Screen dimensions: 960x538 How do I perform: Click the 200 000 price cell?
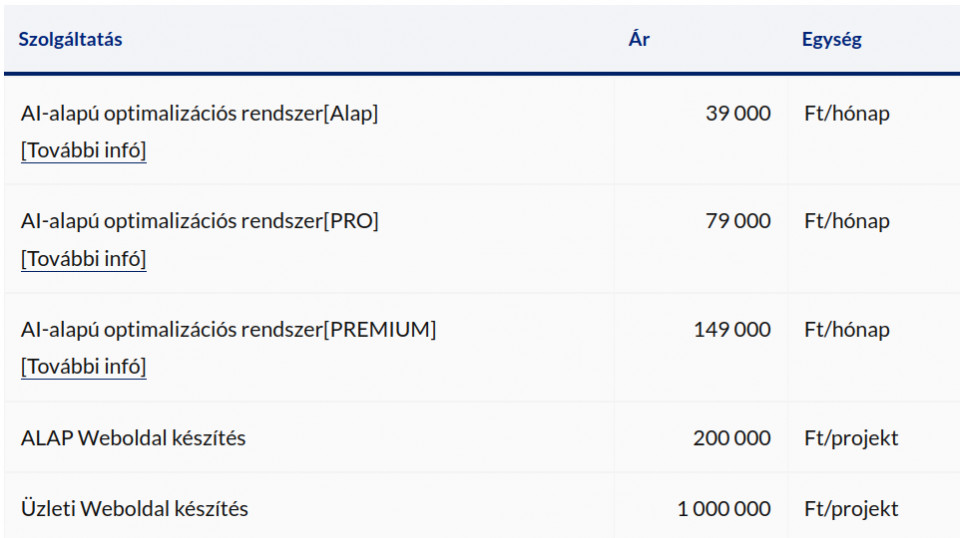coord(732,438)
